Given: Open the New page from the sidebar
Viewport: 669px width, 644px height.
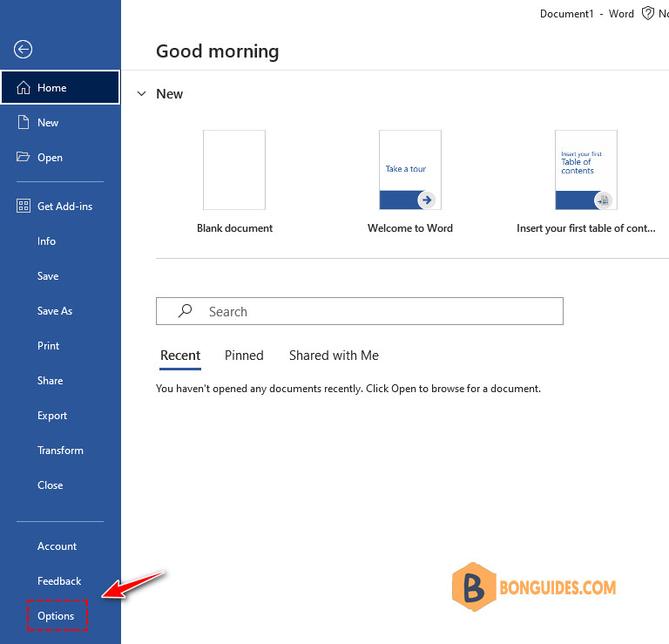Looking at the screenshot, I should click(60, 123).
